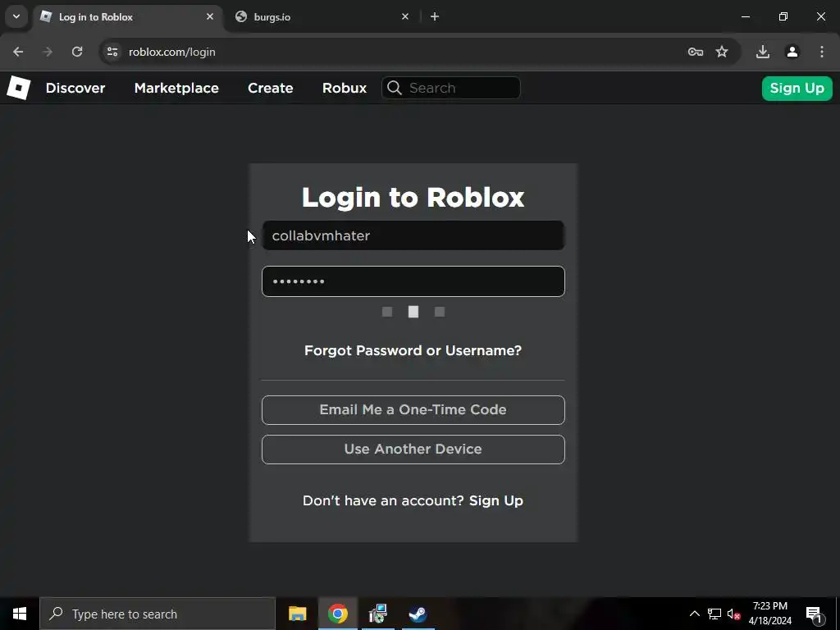Open the Create page
840x630 pixels.
pyautogui.click(x=271, y=88)
